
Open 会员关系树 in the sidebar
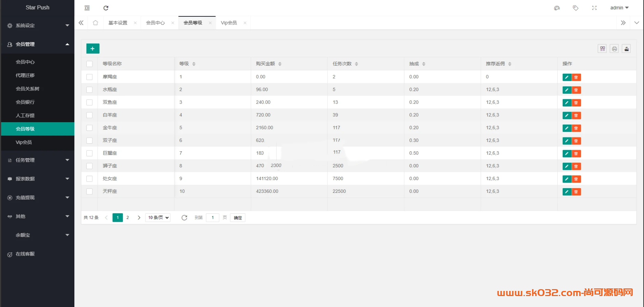[x=38, y=89]
